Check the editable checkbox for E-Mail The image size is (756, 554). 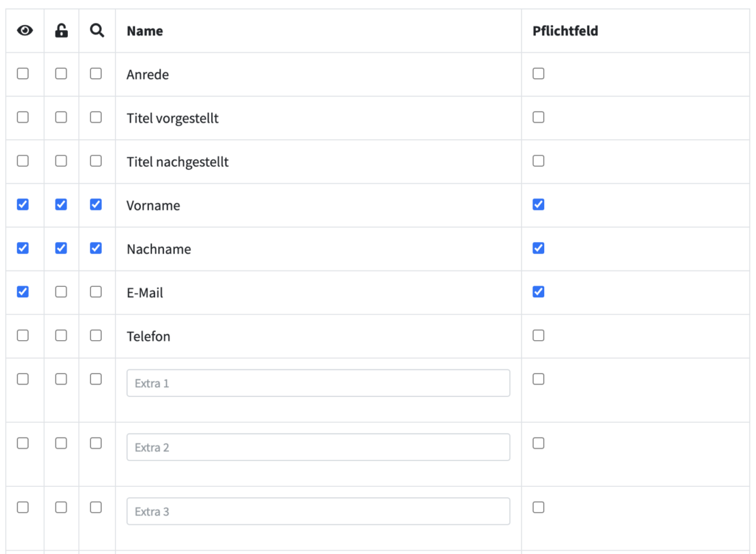[x=61, y=291]
